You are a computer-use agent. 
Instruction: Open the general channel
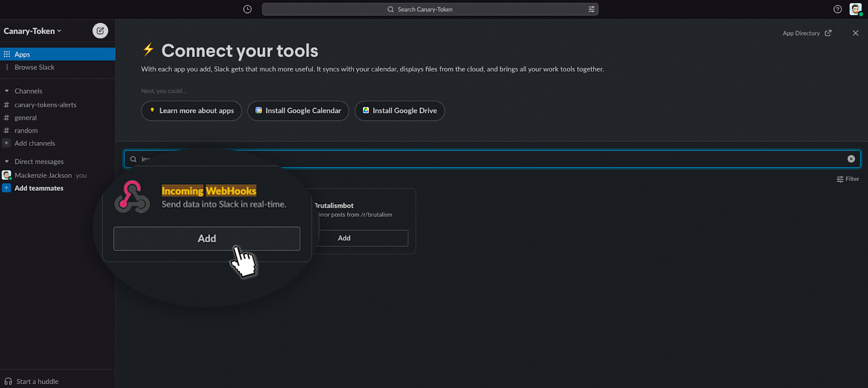tap(25, 118)
